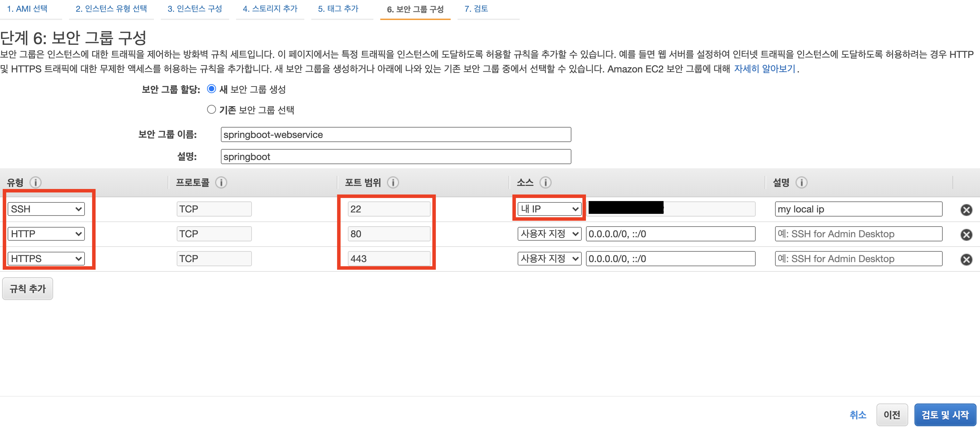
Task: Select 새 보안 그룹 생성 radio option
Action: (212, 89)
